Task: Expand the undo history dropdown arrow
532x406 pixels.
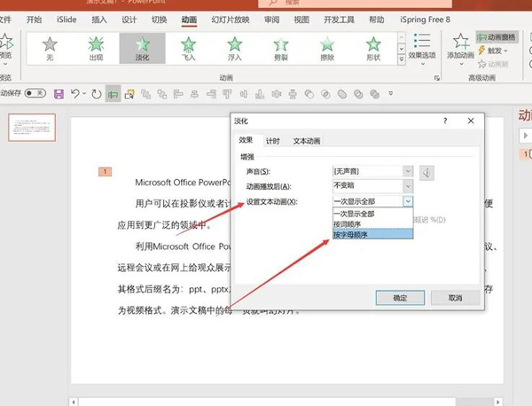Action: click(84, 93)
